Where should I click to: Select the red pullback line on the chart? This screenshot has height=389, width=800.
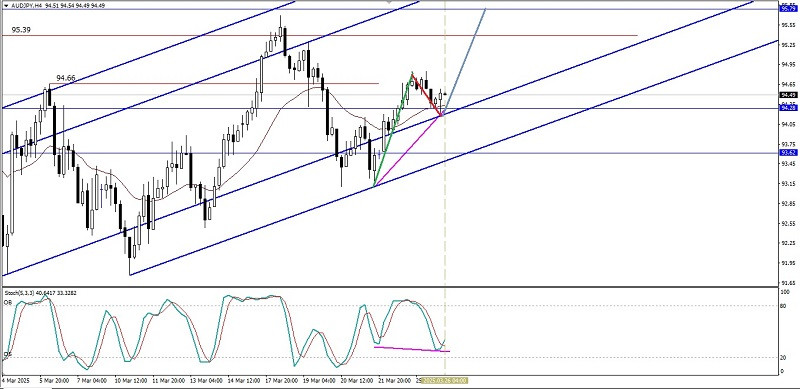(x=428, y=95)
